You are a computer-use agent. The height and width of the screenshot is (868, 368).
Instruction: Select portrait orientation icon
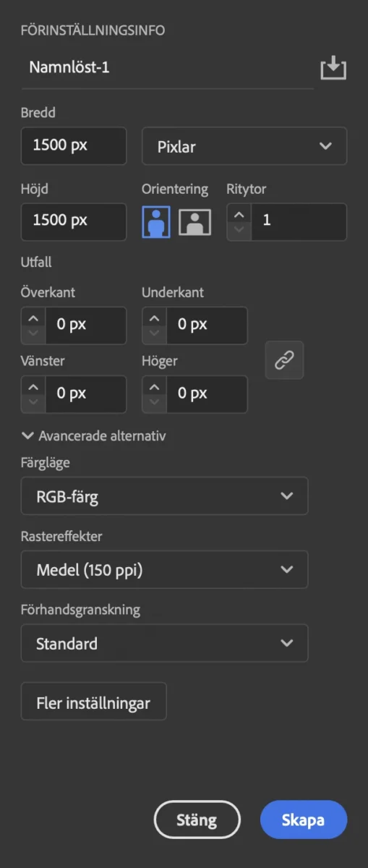156,221
